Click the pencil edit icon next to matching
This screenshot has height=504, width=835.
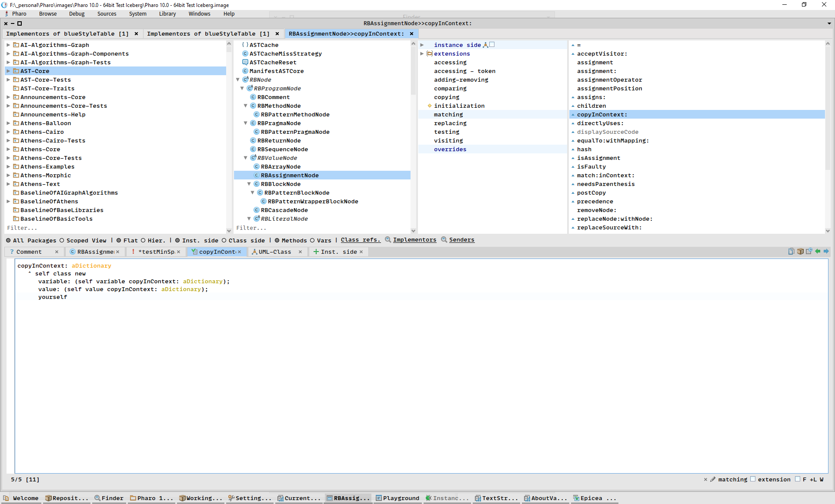[x=712, y=479]
